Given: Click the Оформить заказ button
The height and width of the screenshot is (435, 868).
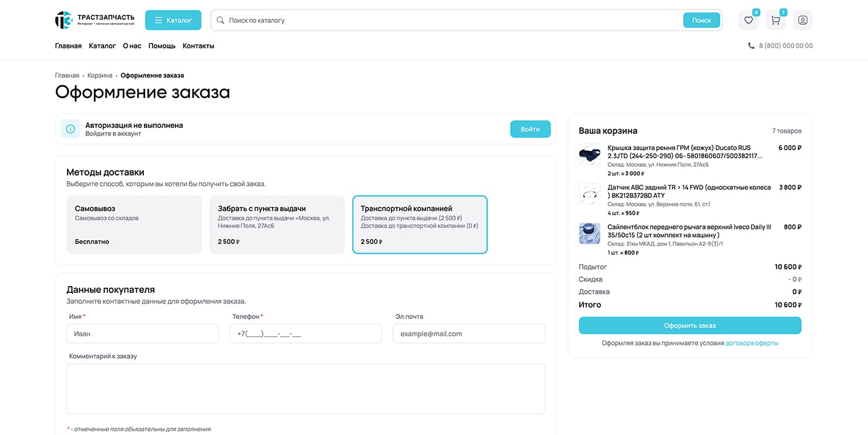Looking at the screenshot, I should point(689,326).
